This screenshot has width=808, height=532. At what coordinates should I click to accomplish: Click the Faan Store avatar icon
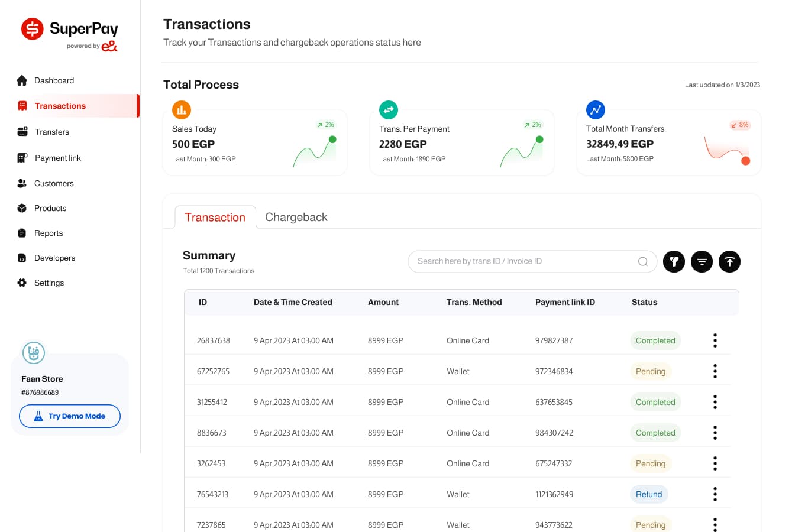click(x=34, y=353)
